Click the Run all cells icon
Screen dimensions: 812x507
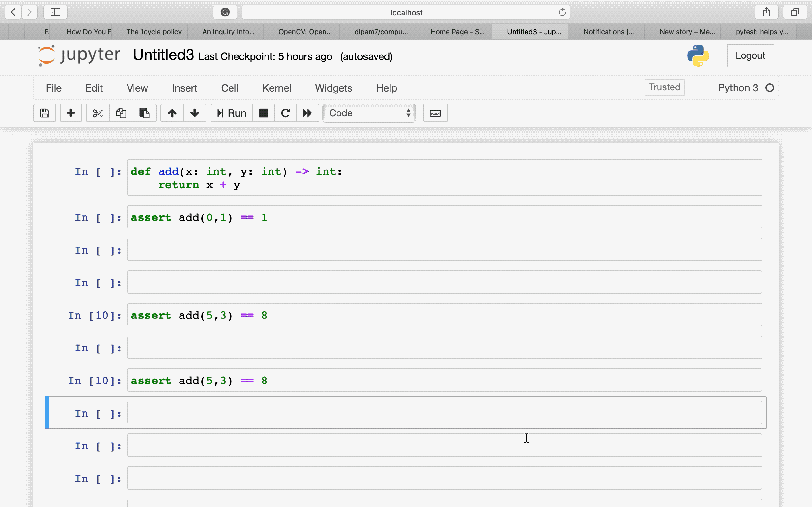pyautogui.click(x=307, y=113)
